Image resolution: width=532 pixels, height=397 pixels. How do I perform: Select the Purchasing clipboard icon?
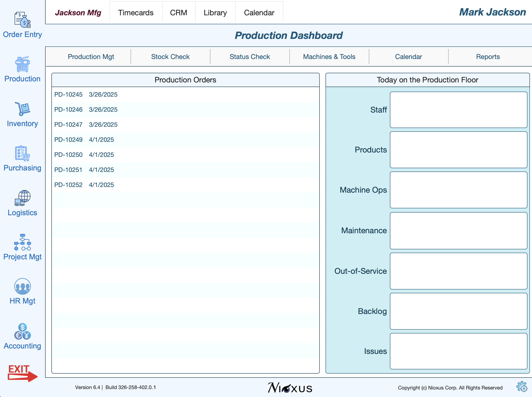22,153
